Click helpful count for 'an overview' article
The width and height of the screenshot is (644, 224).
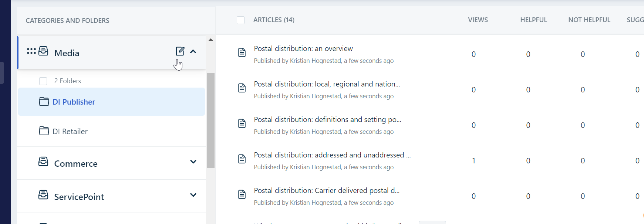click(x=528, y=54)
